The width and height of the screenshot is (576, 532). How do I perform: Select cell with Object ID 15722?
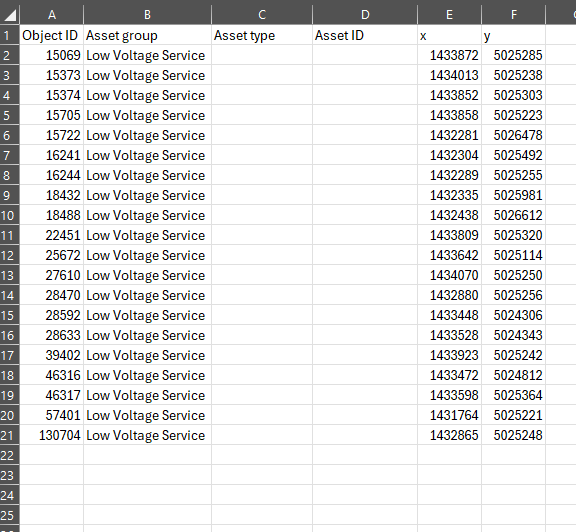point(51,135)
